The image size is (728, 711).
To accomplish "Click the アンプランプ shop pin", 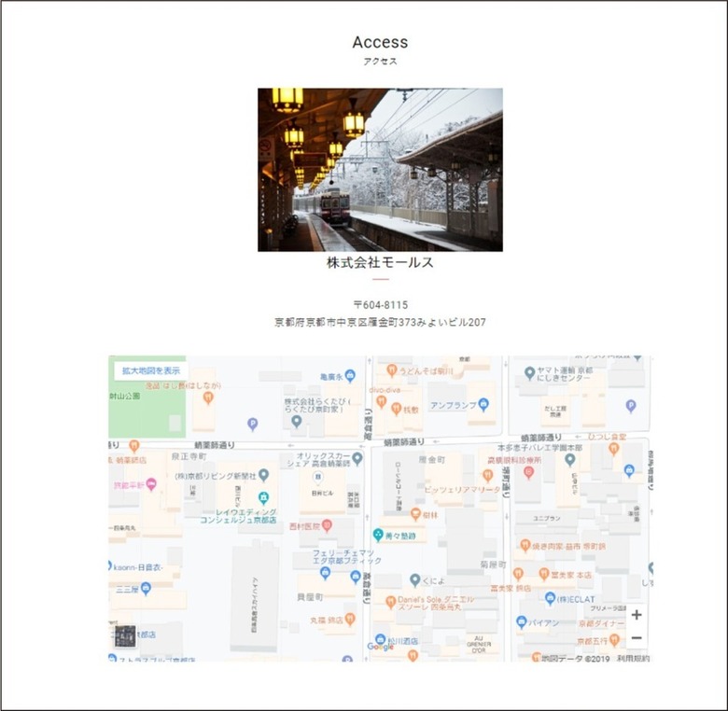I will [x=483, y=404].
